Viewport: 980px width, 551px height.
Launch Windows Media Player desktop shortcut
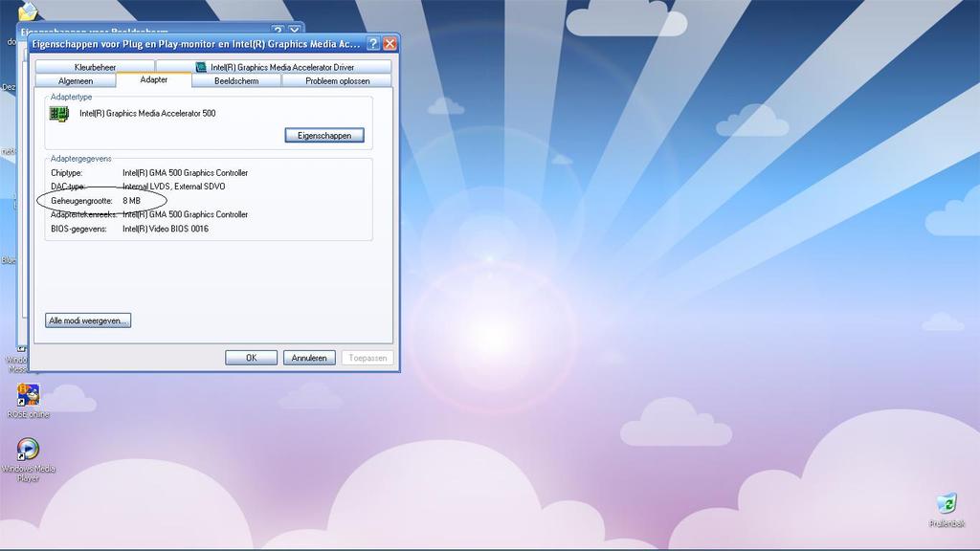coord(29,450)
